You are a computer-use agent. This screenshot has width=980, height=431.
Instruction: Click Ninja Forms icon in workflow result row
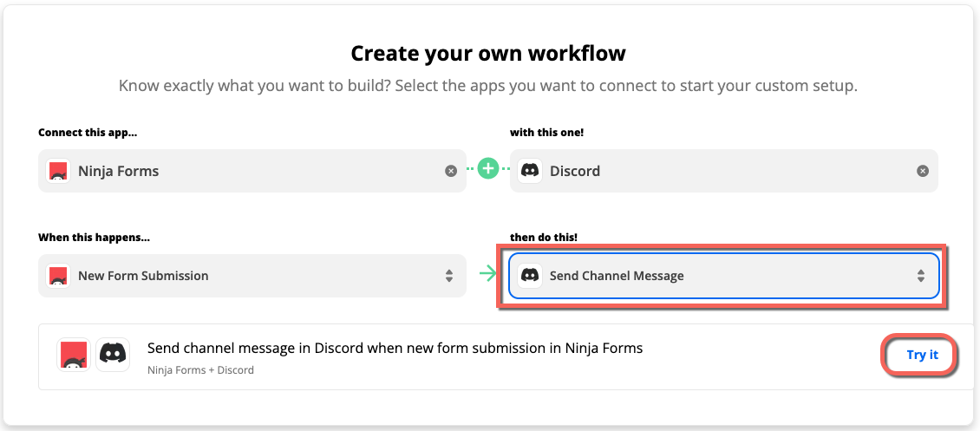[75, 356]
